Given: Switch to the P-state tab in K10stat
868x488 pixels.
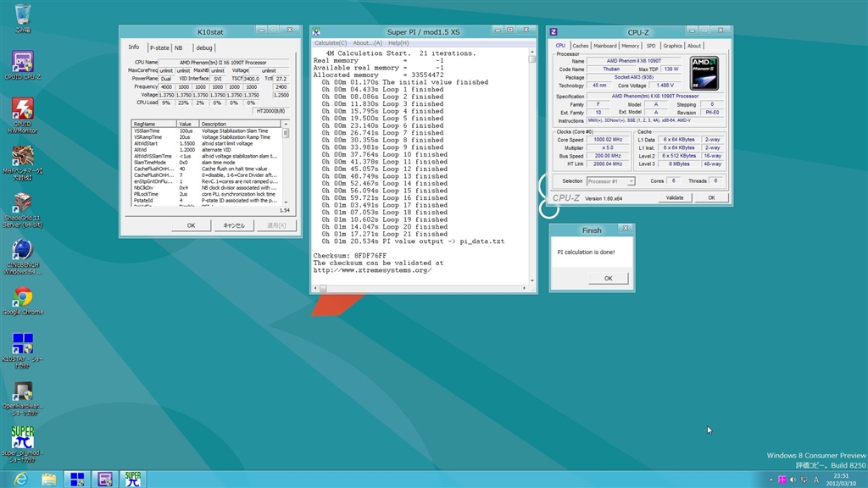Looking at the screenshot, I should tap(159, 48).
